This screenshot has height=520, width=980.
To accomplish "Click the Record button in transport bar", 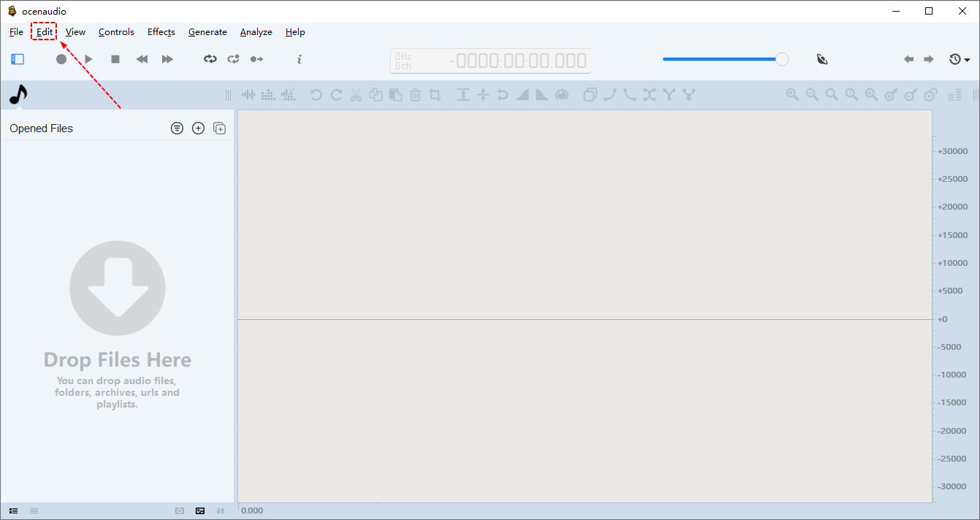I will [61, 59].
